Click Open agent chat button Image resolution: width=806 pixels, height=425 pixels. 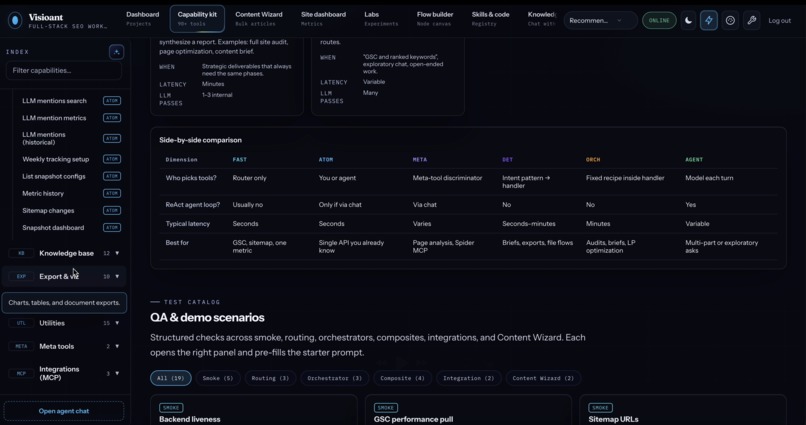(64, 411)
